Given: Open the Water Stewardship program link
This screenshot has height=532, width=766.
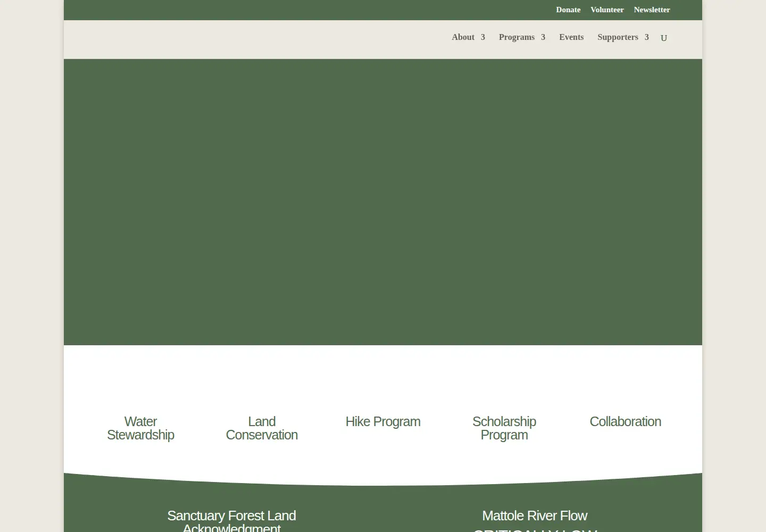Looking at the screenshot, I should pos(140,428).
